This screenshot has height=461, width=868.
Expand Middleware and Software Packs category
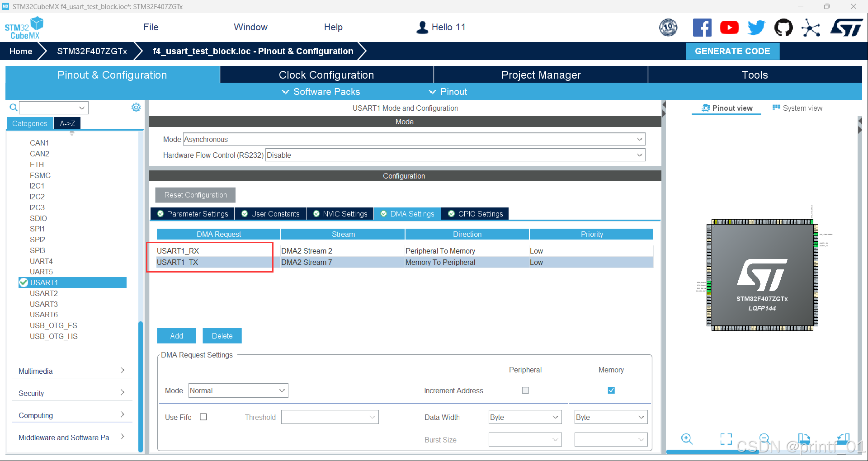point(72,437)
